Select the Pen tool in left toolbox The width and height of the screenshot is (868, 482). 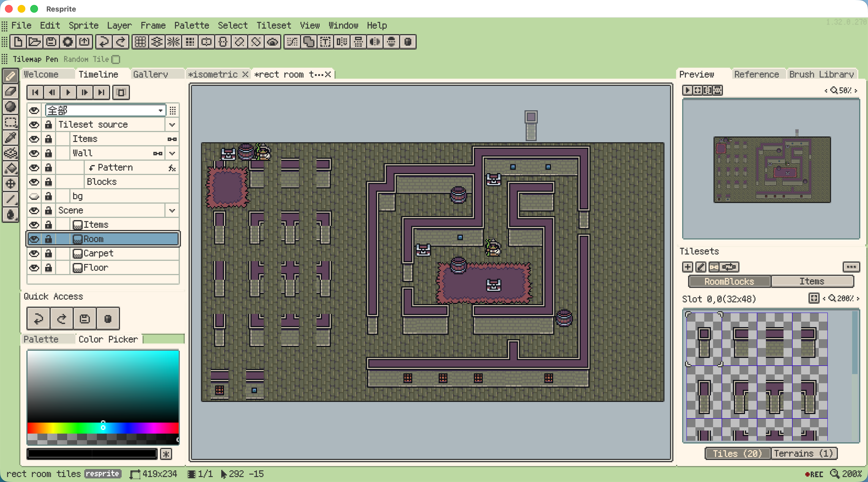pos(10,76)
